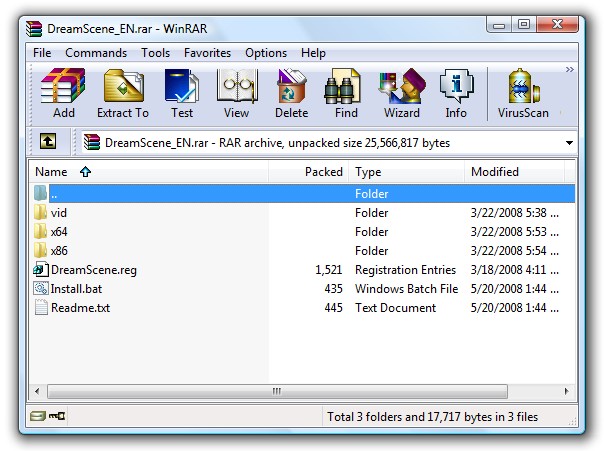The image size is (604, 451).
Task: Sort by the Modified column header
Action: tap(514, 172)
